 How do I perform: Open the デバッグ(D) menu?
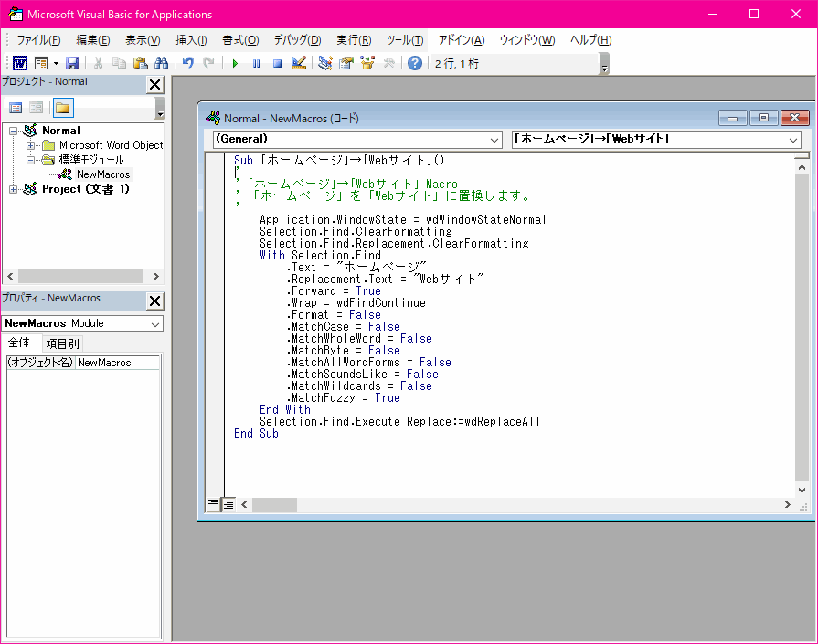pyautogui.click(x=296, y=40)
